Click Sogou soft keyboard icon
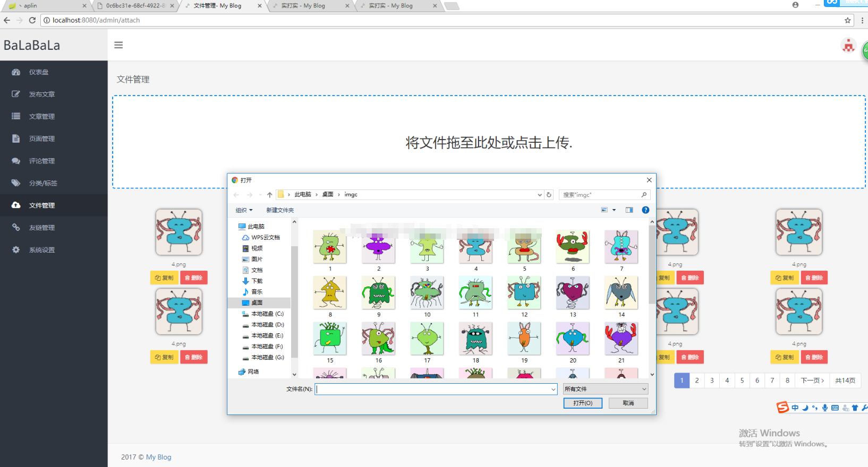This screenshot has height=467, width=868. pos(835,408)
